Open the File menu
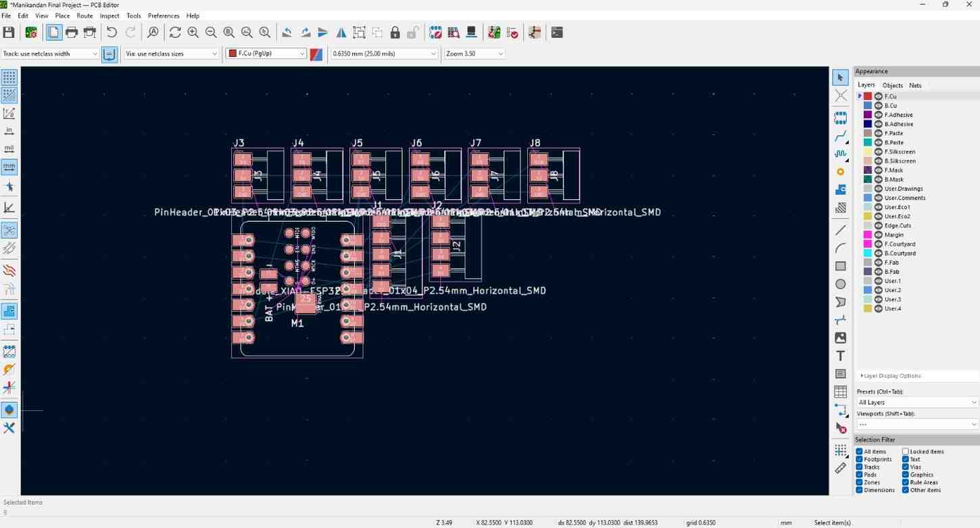This screenshot has height=528, width=980. (x=6, y=16)
